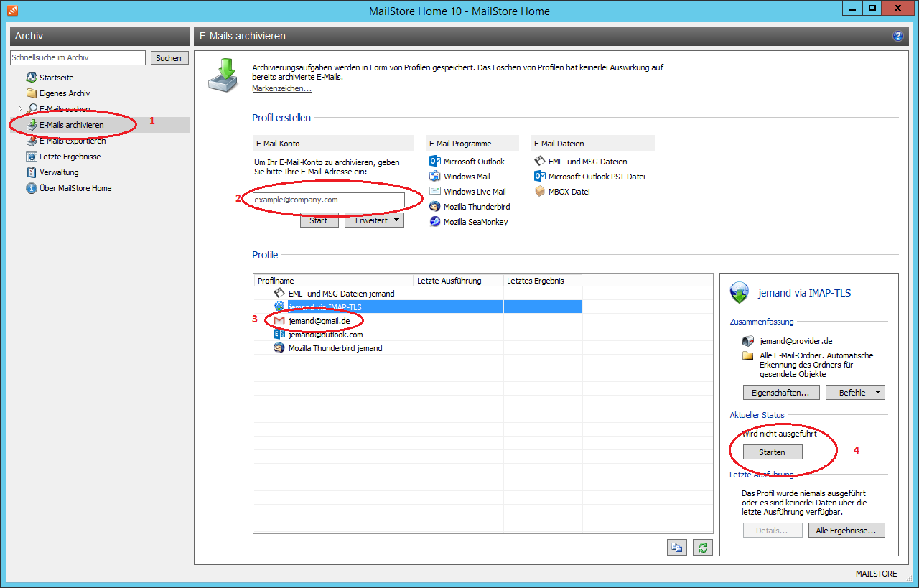Expand the E-Mails suchen tree node

pos(20,109)
